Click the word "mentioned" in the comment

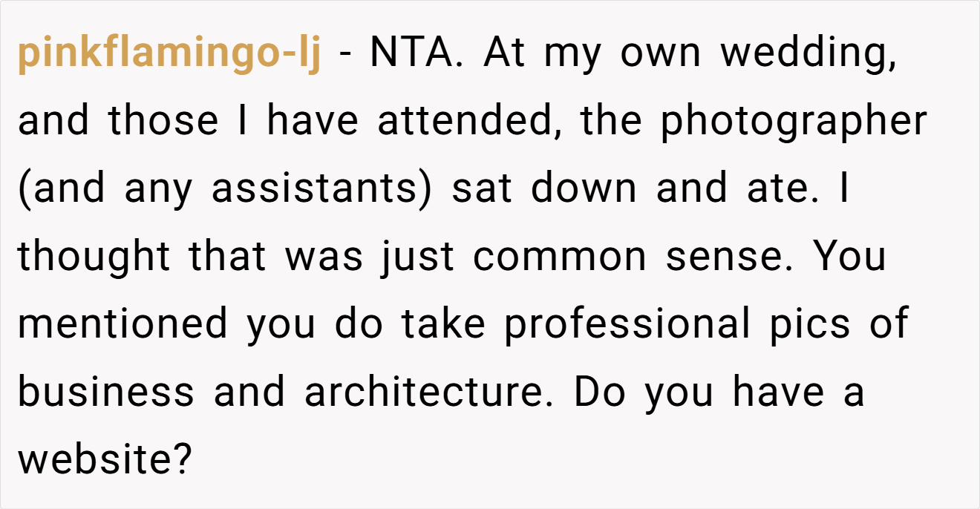point(122,325)
